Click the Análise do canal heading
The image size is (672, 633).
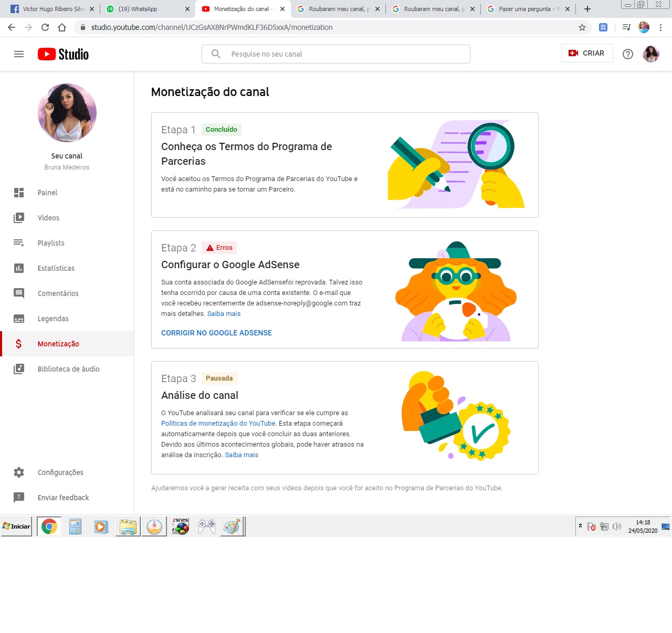[199, 396]
